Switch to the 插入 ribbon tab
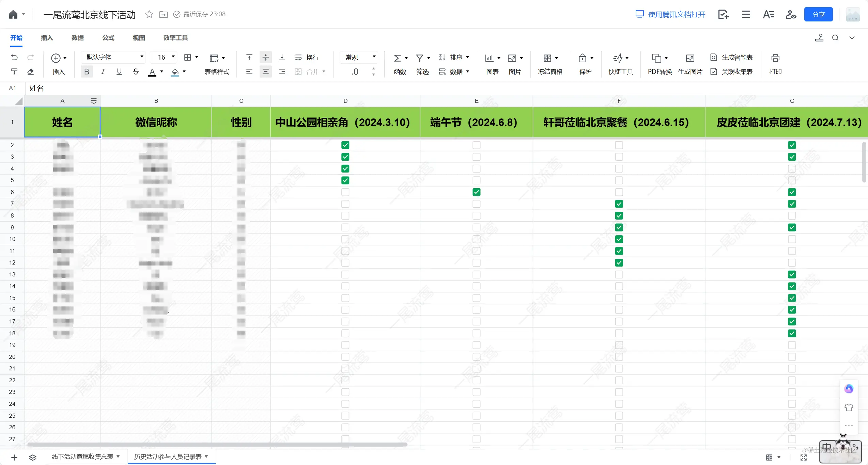Image resolution: width=868 pixels, height=465 pixels. click(x=47, y=38)
